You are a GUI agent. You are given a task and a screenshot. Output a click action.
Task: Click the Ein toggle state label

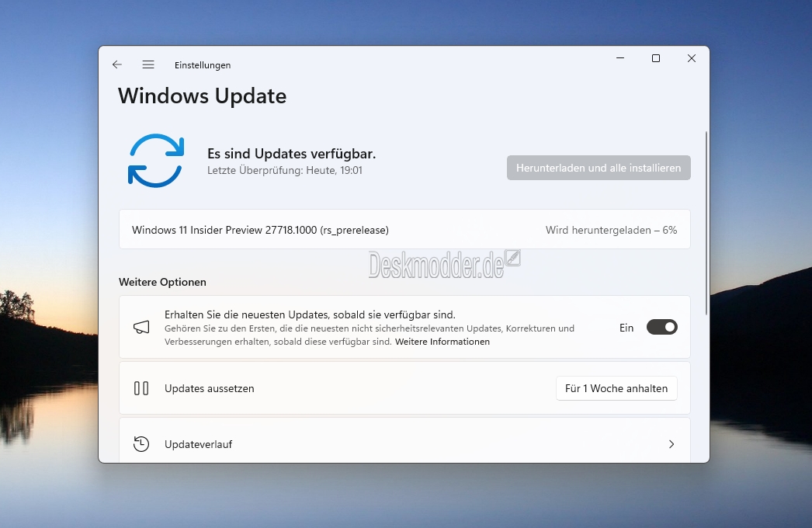coord(626,328)
